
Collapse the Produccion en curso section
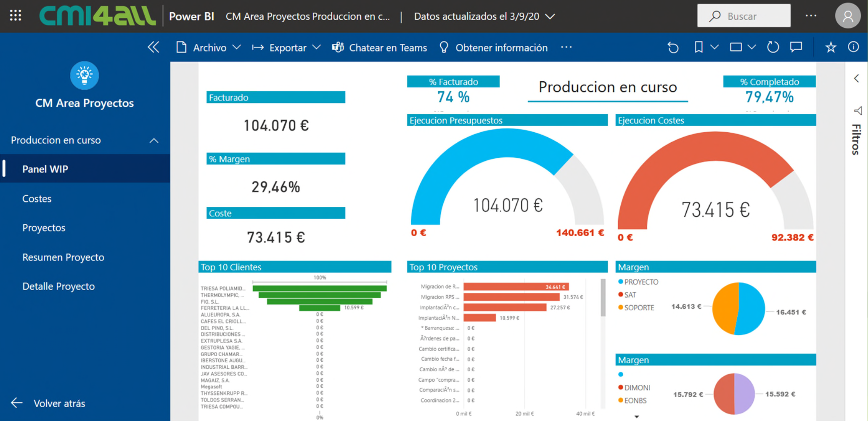[154, 140]
